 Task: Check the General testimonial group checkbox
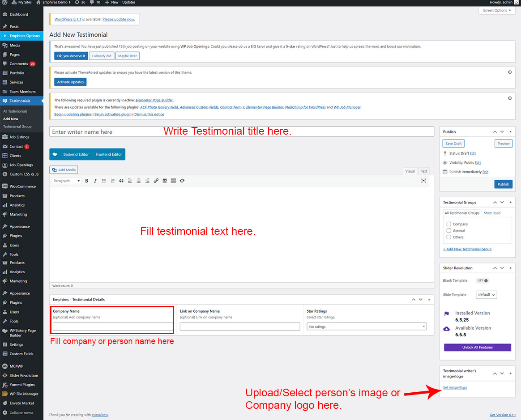[x=448, y=231]
